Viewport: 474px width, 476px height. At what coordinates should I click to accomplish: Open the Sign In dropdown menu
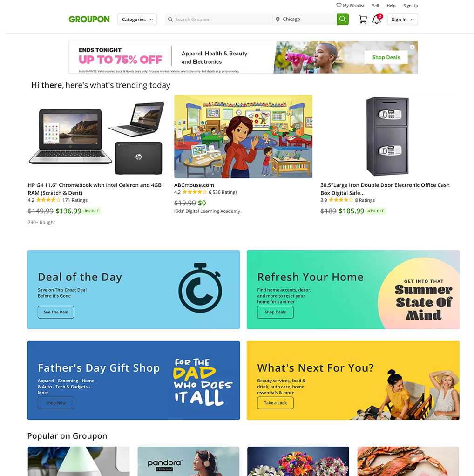402,20
